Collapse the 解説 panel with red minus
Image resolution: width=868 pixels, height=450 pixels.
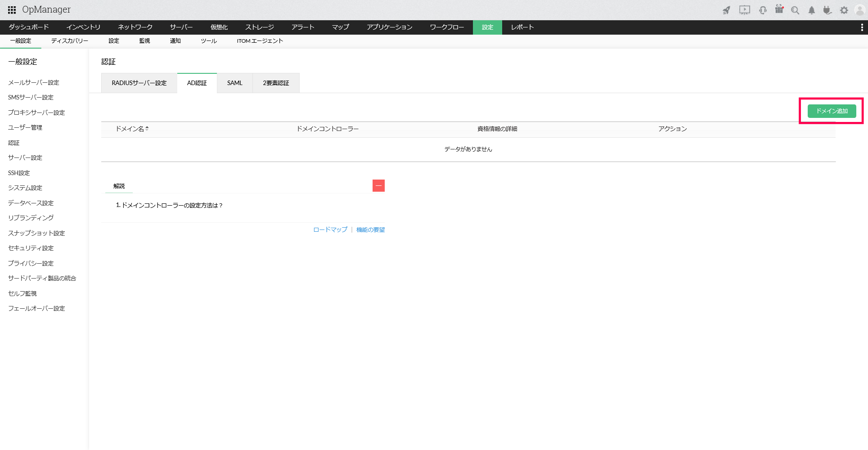pyautogui.click(x=378, y=186)
